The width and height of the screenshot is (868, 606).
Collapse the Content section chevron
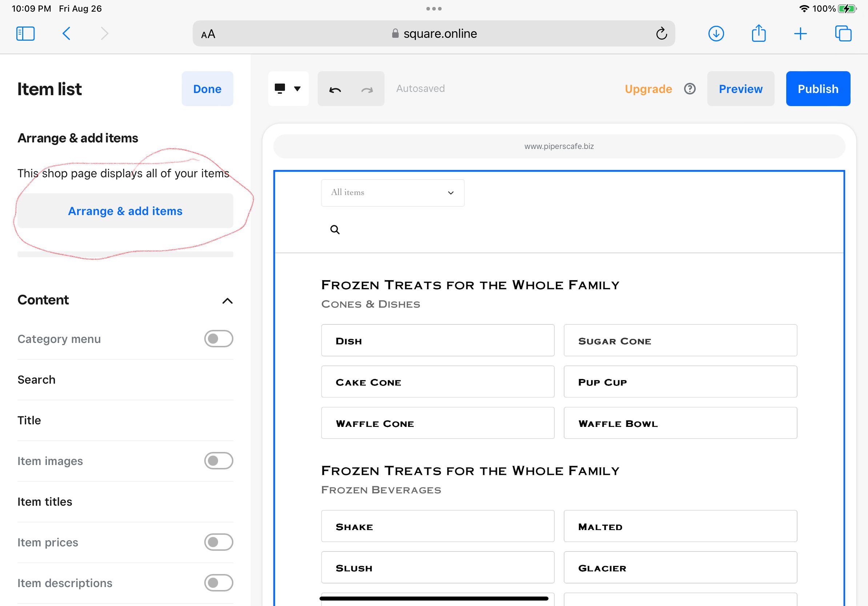pos(227,301)
